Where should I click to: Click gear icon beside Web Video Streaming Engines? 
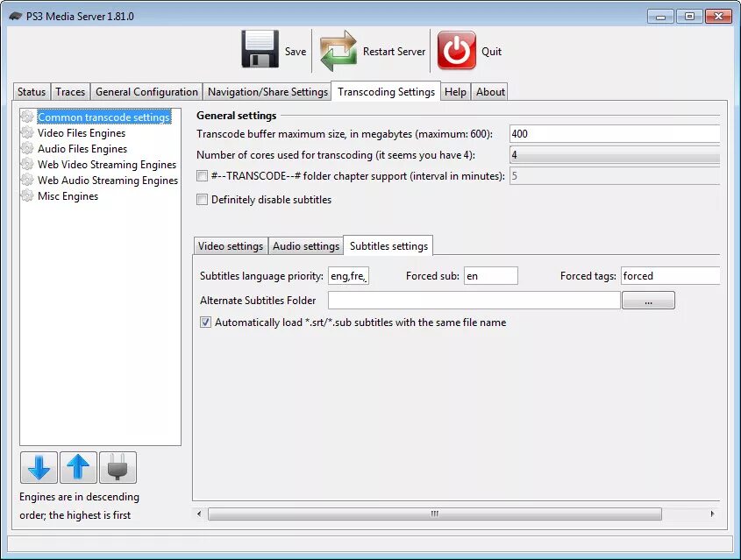(27, 164)
